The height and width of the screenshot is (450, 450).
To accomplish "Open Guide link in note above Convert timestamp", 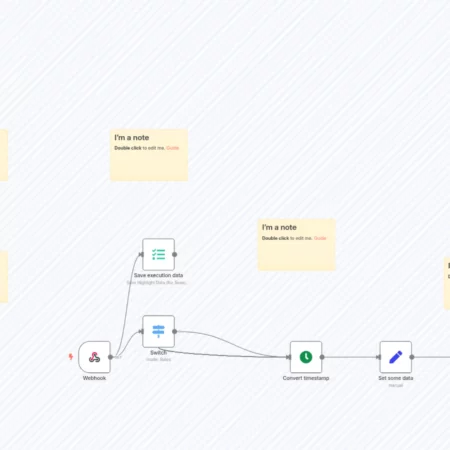I will pos(320,238).
